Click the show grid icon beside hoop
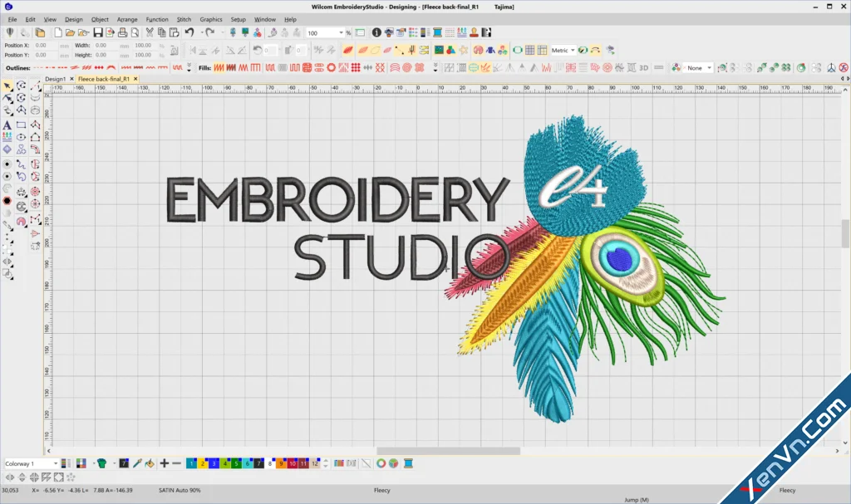Image resolution: width=851 pixels, height=504 pixels. (x=529, y=51)
